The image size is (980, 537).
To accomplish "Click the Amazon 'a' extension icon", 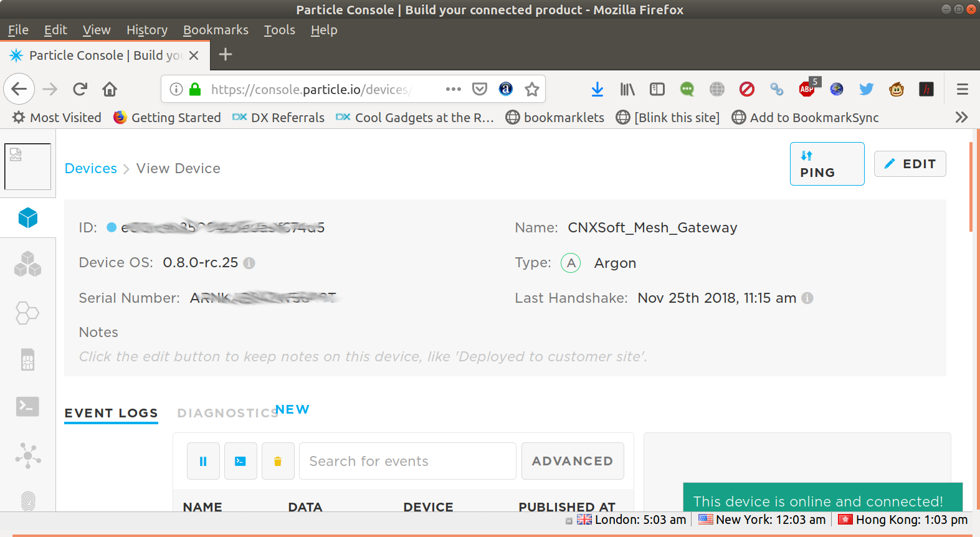I will pyautogui.click(x=506, y=89).
